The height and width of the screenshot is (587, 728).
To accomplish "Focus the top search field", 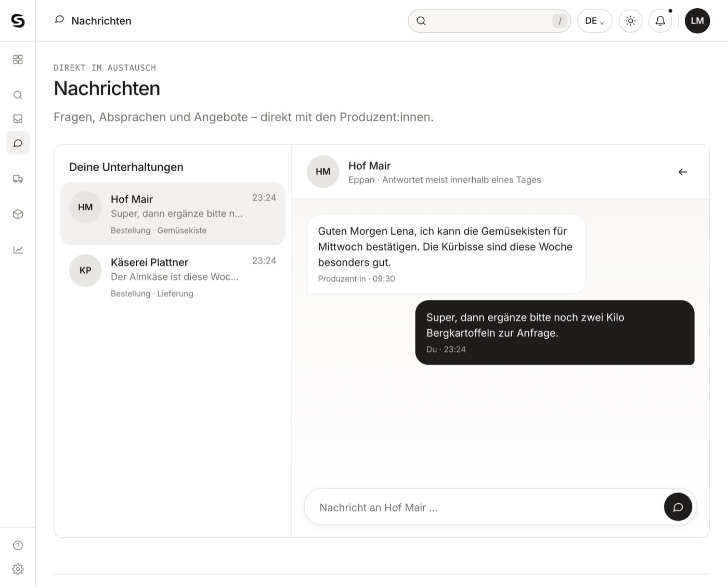I will coord(489,21).
